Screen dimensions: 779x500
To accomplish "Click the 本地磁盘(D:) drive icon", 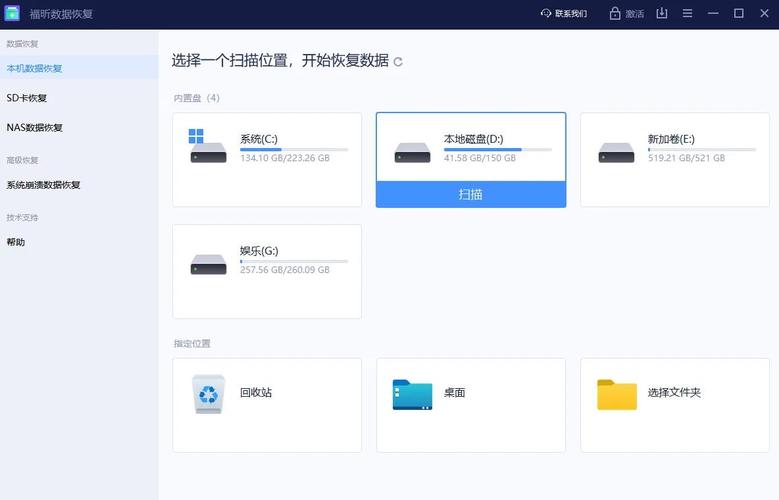I will (x=412, y=152).
